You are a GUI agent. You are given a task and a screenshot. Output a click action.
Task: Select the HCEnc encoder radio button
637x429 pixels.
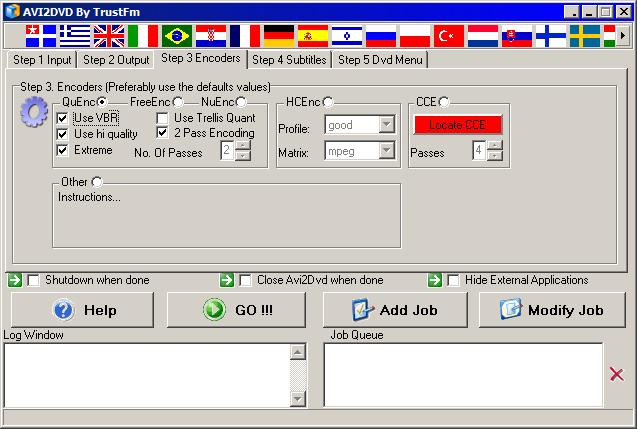pyautogui.click(x=328, y=102)
